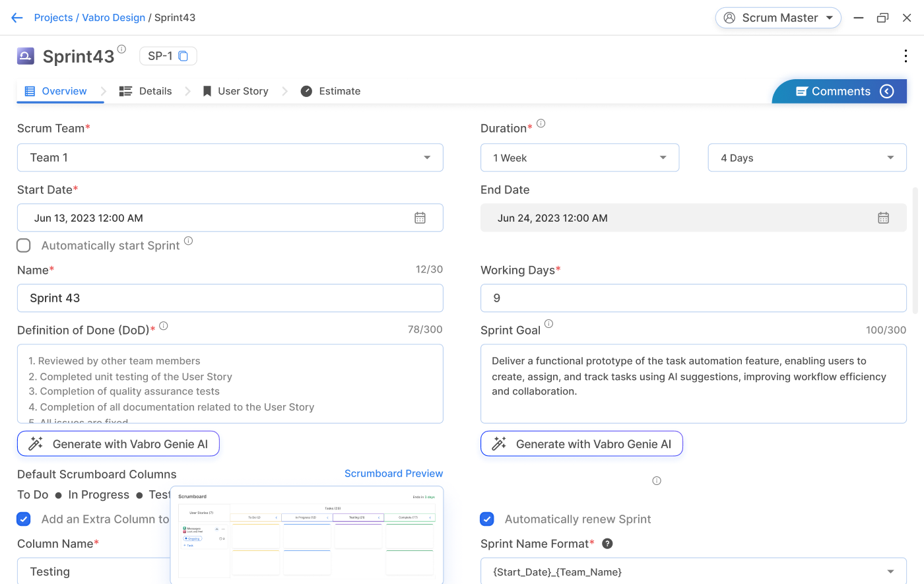Open the Start Date calendar picker

[x=420, y=218]
